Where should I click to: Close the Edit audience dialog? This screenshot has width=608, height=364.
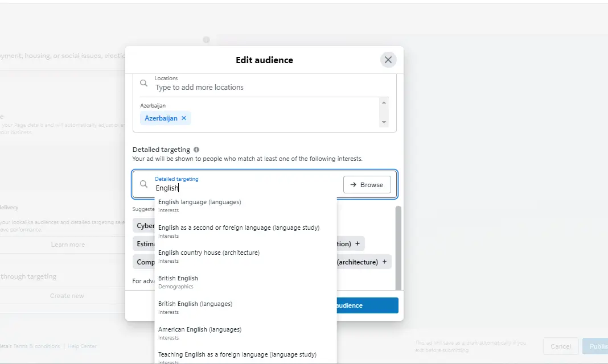click(388, 60)
